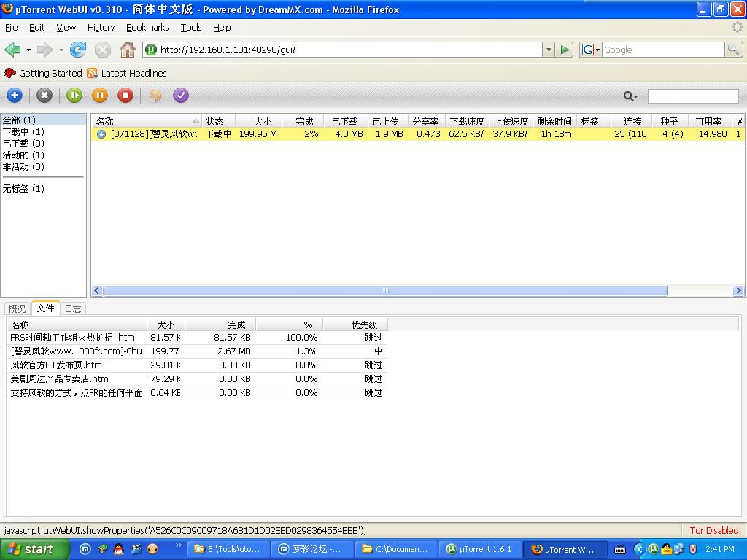Expand the Quick Launch overflow chevron
The width and height of the screenshot is (747, 560).
tap(178, 545)
